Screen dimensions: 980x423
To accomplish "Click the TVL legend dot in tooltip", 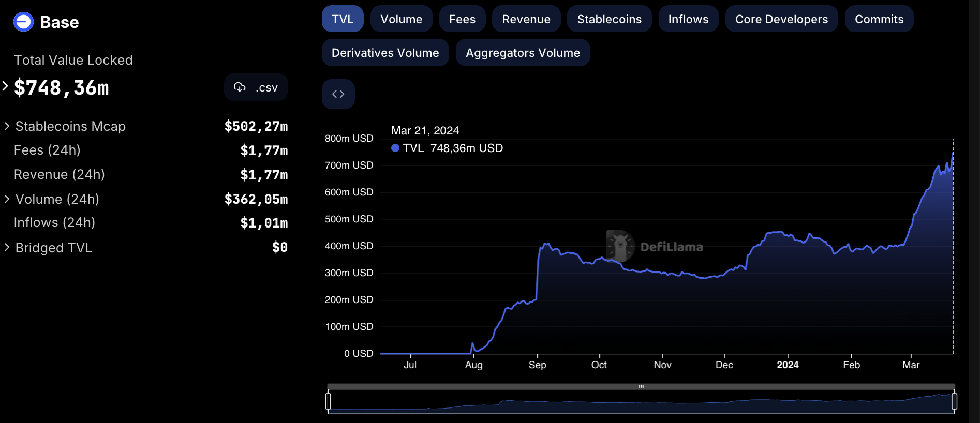I will click(x=395, y=148).
